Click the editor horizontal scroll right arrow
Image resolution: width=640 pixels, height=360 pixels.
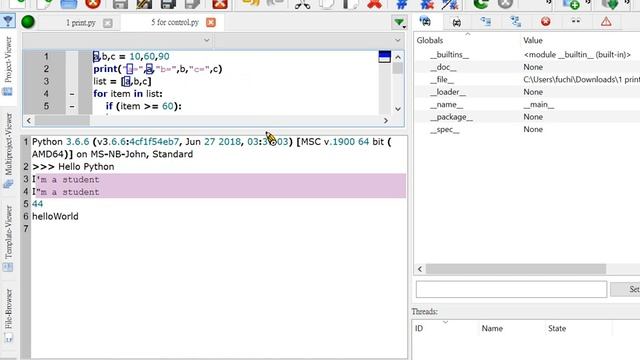click(x=386, y=120)
